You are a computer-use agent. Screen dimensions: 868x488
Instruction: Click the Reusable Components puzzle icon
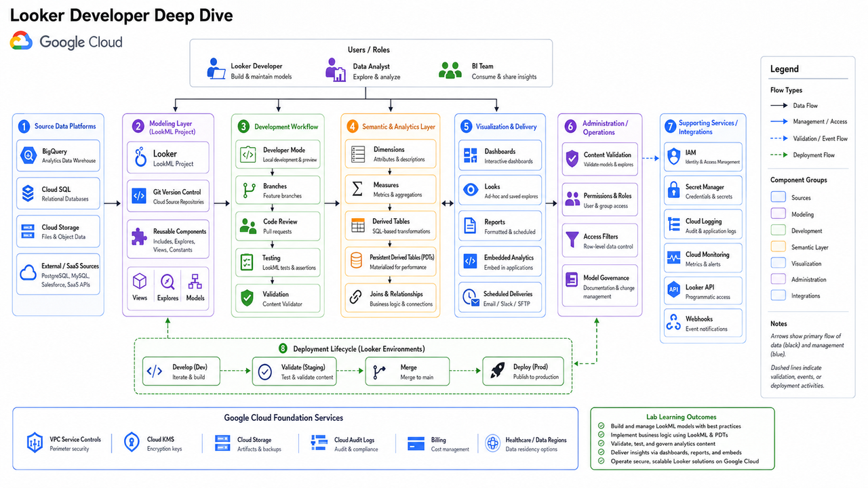(x=139, y=236)
